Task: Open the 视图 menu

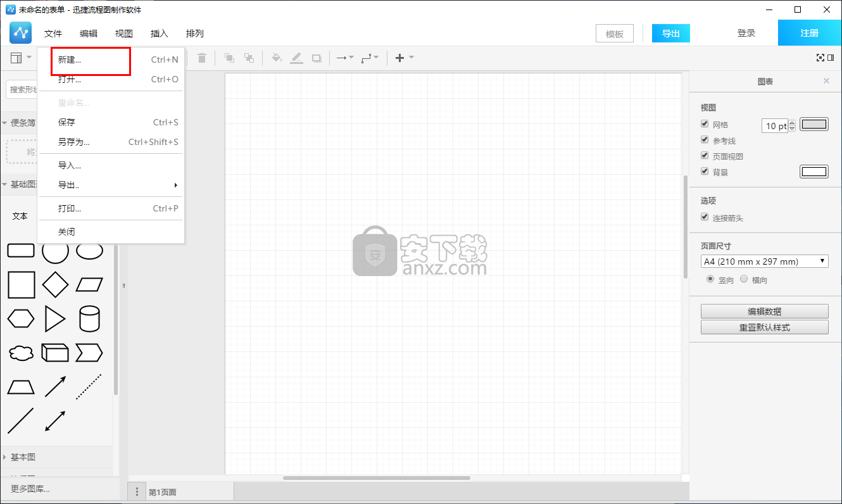Action: point(124,34)
